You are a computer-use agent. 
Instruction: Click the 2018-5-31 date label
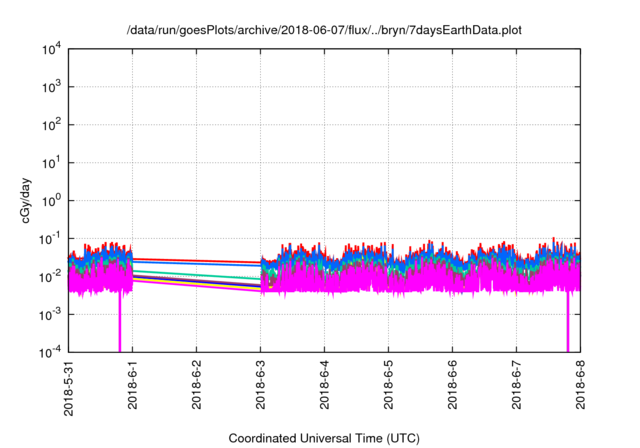click(69, 388)
